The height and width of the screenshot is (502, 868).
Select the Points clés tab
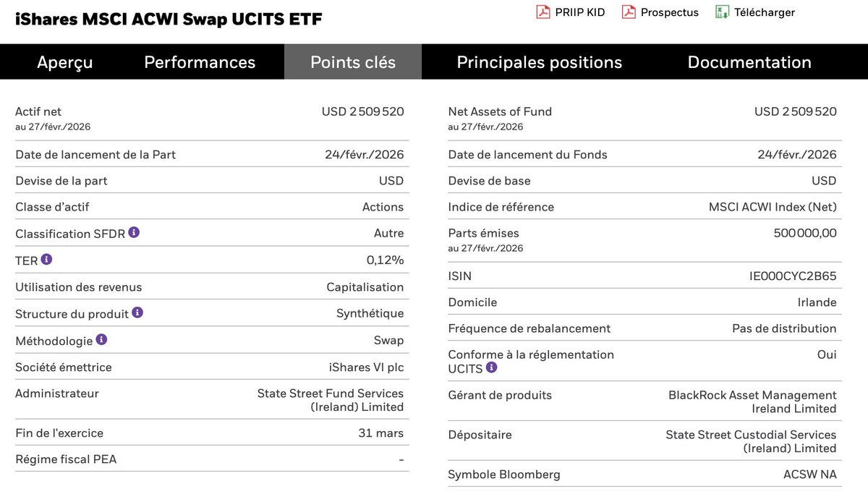pyautogui.click(x=353, y=62)
